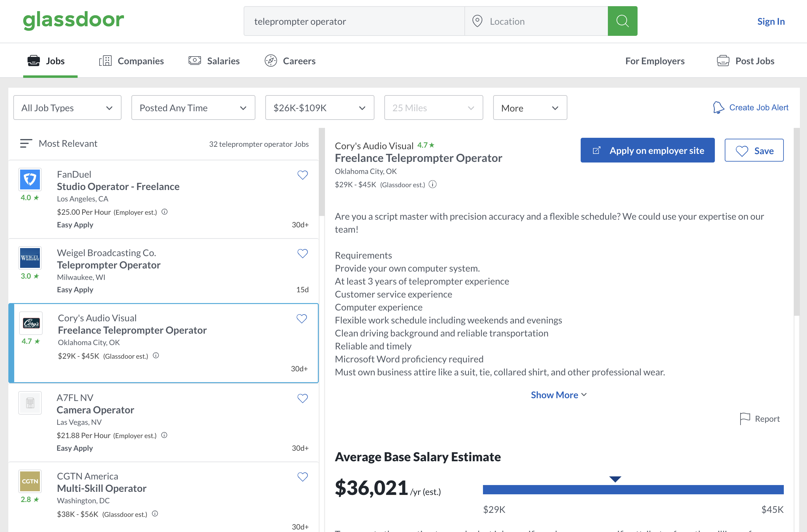Click the salary estimate range bar
This screenshot has height=532, width=807.
pyautogui.click(x=633, y=489)
